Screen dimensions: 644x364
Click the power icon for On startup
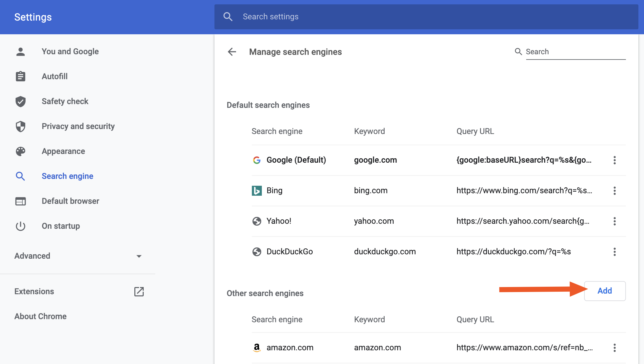(x=21, y=226)
